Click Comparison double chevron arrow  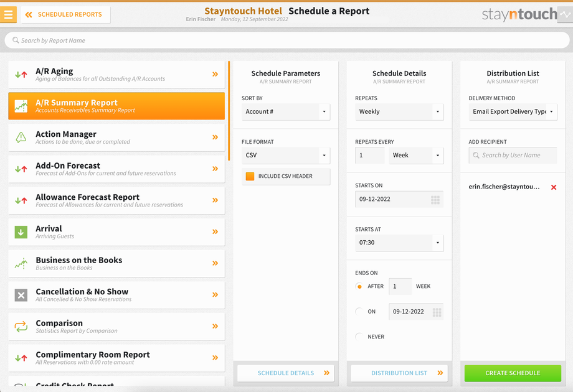pyautogui.click(x=215, y=326)
